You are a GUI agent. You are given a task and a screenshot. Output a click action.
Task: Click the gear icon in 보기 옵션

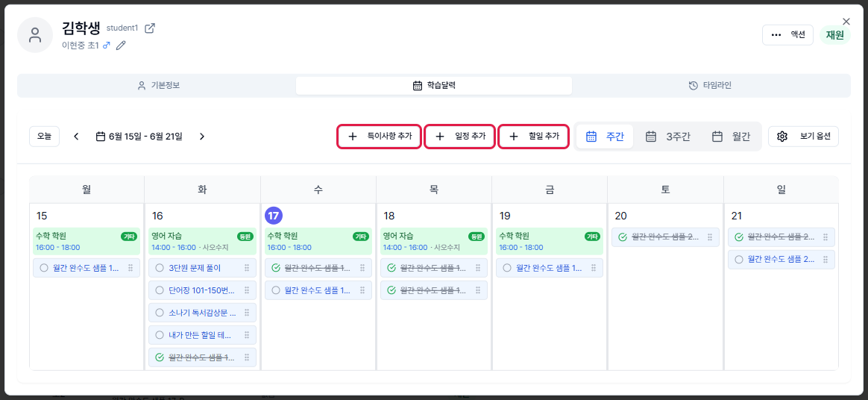tap(782, 137)
